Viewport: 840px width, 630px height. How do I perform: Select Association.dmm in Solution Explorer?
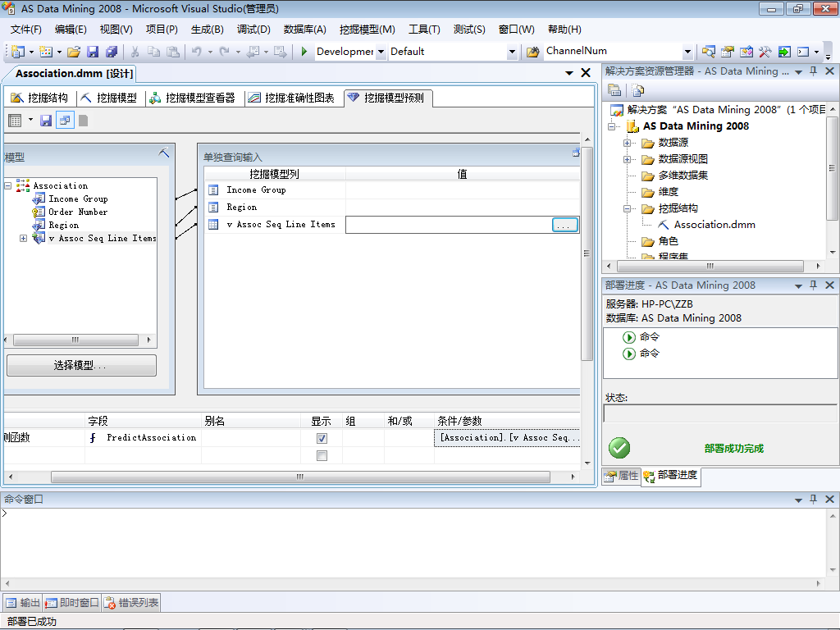click(x=714, y=225)
